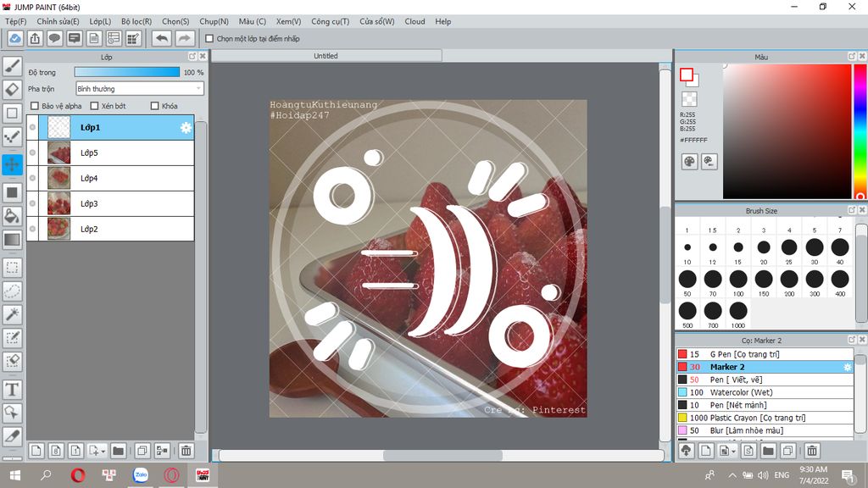868x488 pixels.
Task: Toggle 'Chọn một lớp tại điểm nhấp' checkbox
Action: pos(209,39)
